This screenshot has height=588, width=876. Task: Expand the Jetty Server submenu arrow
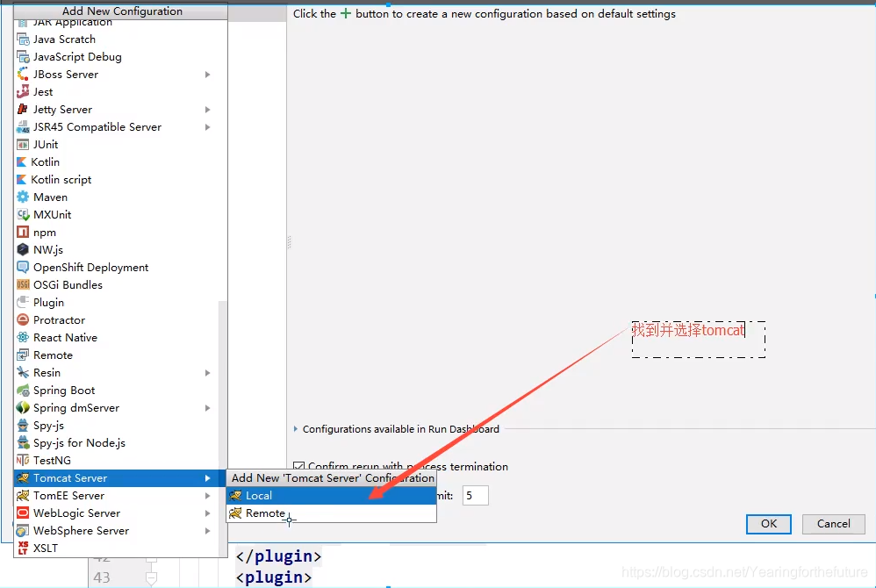[x=207, y=110]
